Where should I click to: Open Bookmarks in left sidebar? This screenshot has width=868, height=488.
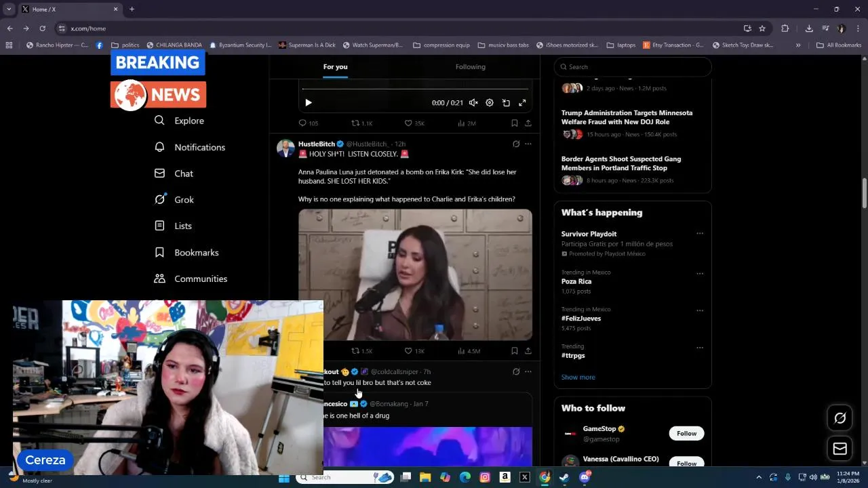186,252
